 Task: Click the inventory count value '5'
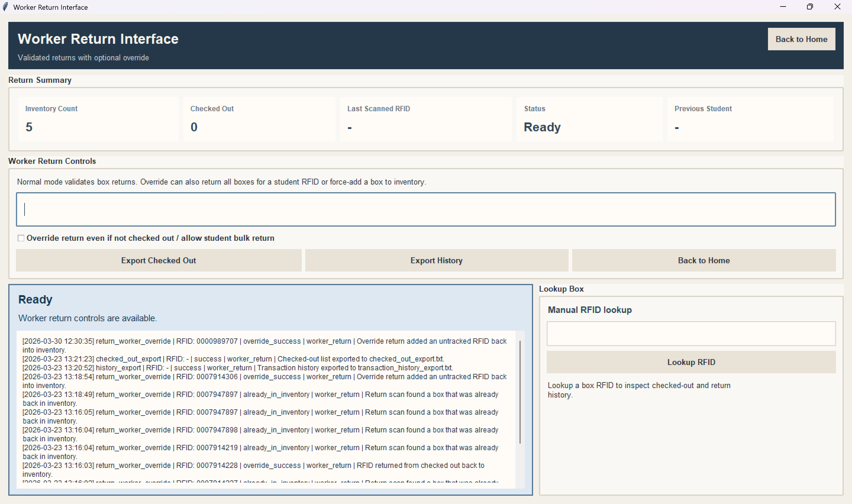coord(29,127)
